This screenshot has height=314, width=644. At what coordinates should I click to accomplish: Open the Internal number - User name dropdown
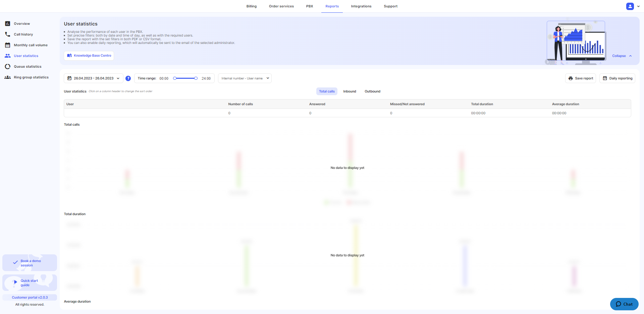(245, 78)
